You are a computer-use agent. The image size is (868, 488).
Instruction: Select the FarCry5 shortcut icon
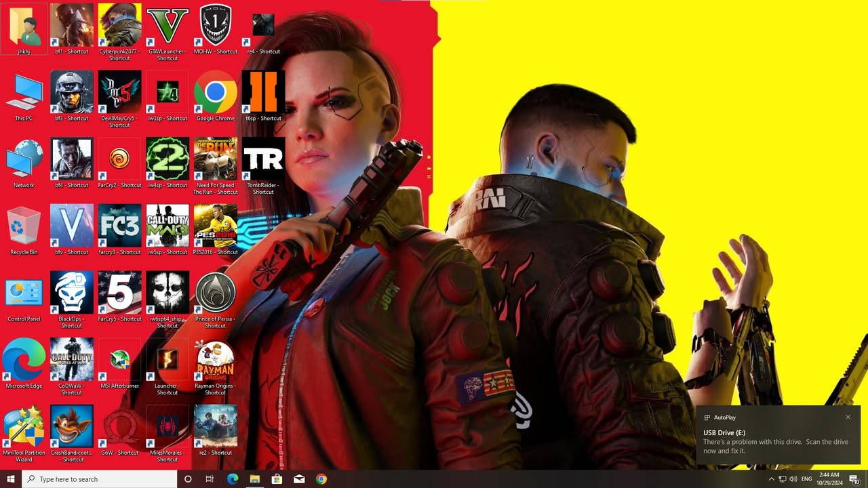pos(119,298)
